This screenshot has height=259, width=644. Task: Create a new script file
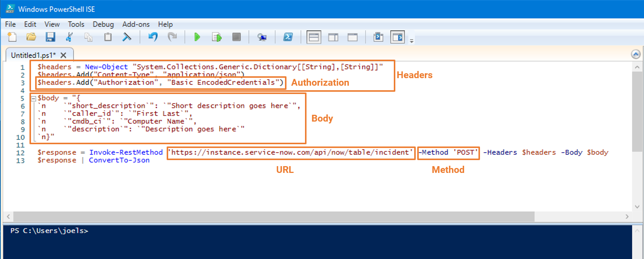(x=12, y=37)
